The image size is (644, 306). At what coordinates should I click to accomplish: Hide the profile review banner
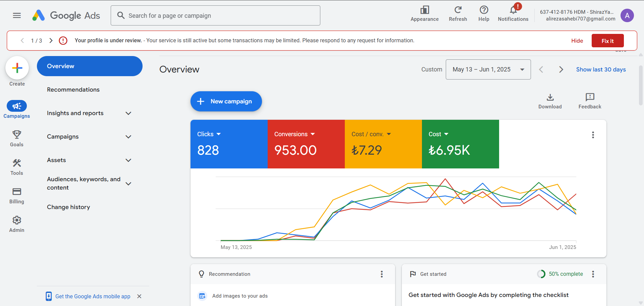click(577, 41)
